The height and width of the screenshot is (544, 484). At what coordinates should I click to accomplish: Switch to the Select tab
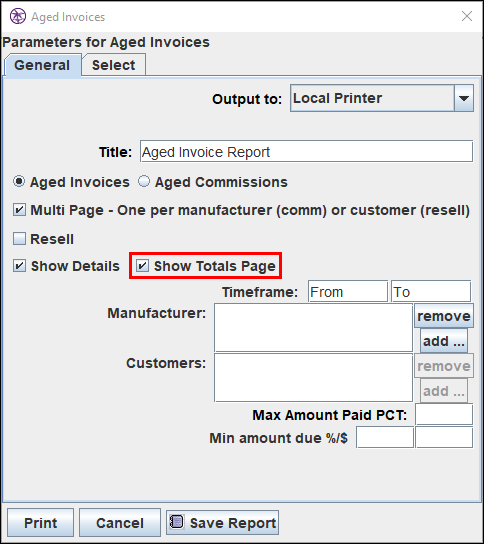pyautogui.click(x=113, y=65)
